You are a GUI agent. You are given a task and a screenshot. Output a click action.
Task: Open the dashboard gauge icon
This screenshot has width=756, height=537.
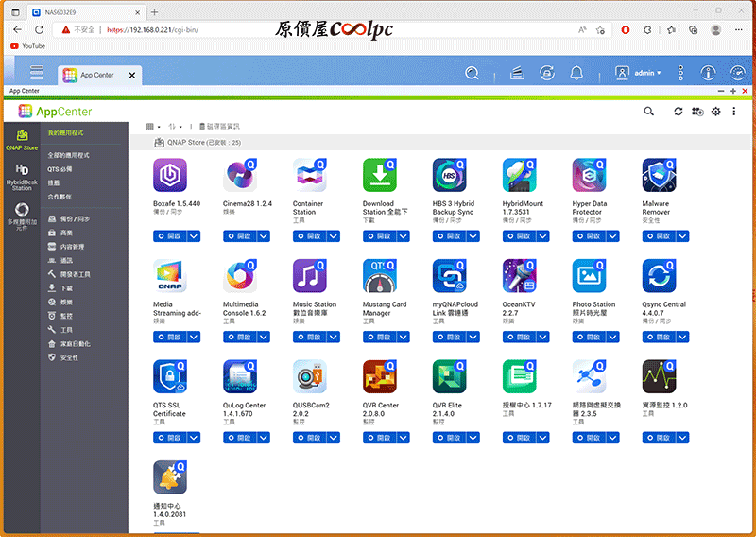[x=737, y=74]
